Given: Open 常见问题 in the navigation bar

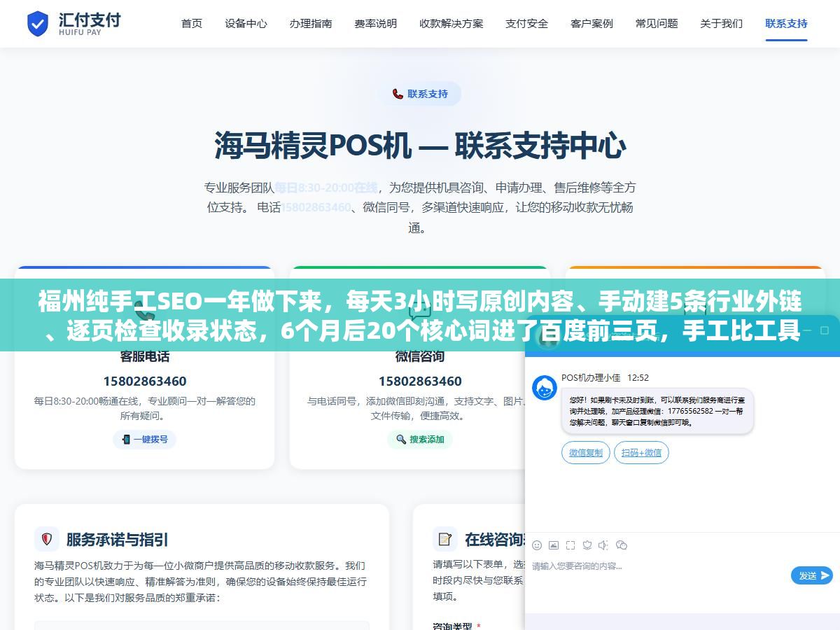Looking at the screenshot, I should (x=657, y=23).
